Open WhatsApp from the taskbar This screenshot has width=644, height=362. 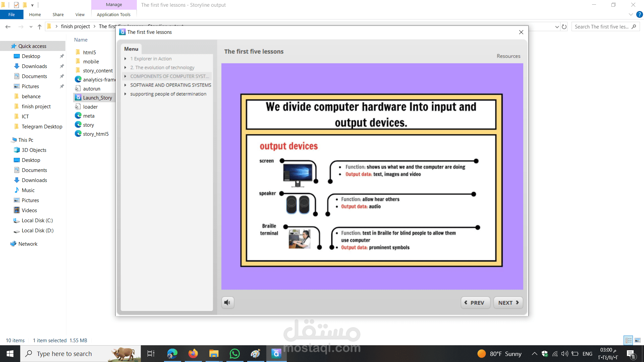pyautogui.click(x=235, y=354)
